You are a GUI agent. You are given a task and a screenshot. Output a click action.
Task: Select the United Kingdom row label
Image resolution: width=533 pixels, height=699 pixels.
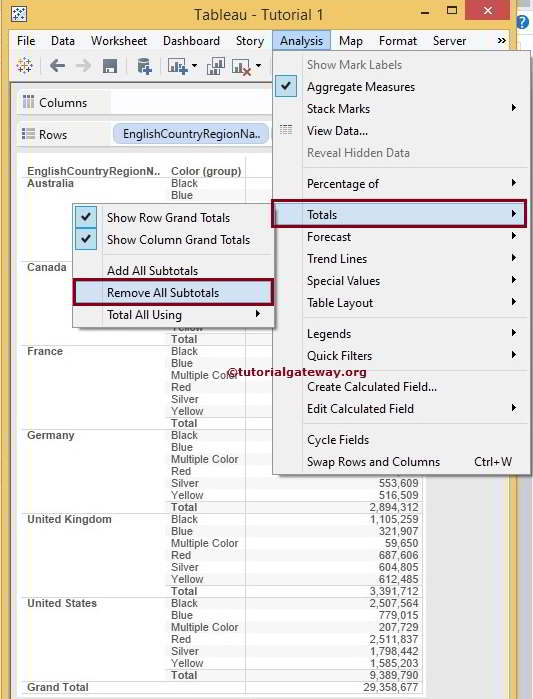click(69, 519)
